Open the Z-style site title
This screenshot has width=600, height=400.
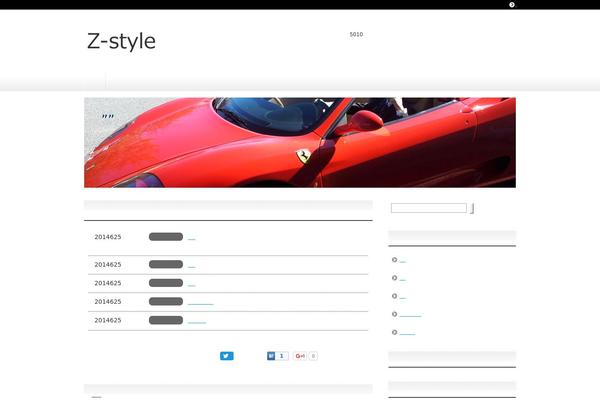pyautogui.click(x=121, y=41)
